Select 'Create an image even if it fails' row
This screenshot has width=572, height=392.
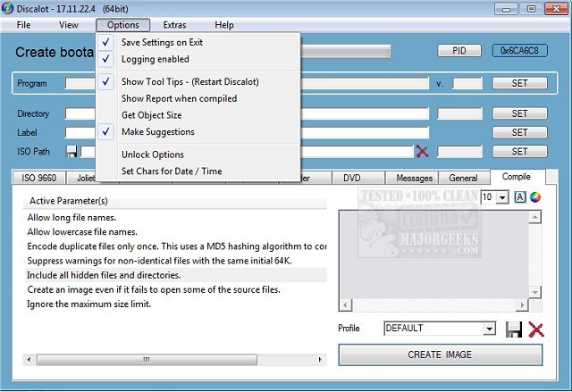175,289
